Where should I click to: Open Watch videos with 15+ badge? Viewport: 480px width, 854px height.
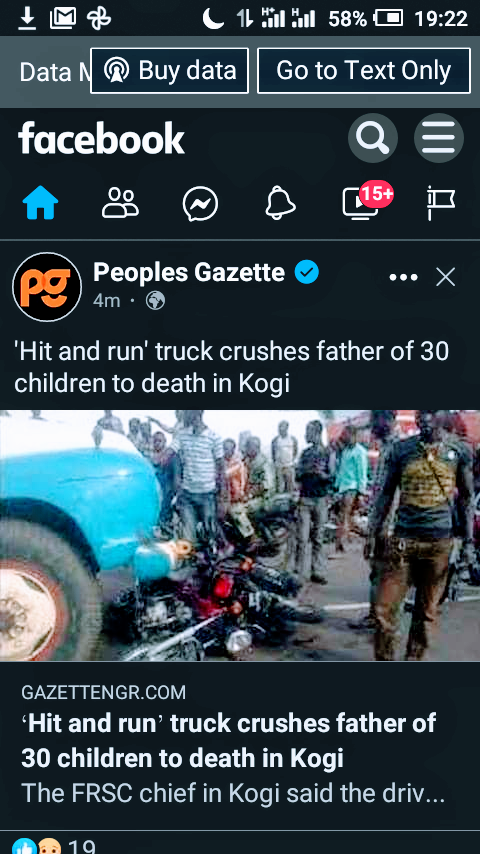367,201
